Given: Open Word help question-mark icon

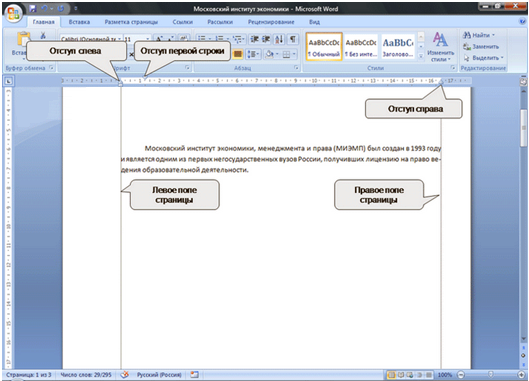Looking at the screenshot, I should coord(523,22).
